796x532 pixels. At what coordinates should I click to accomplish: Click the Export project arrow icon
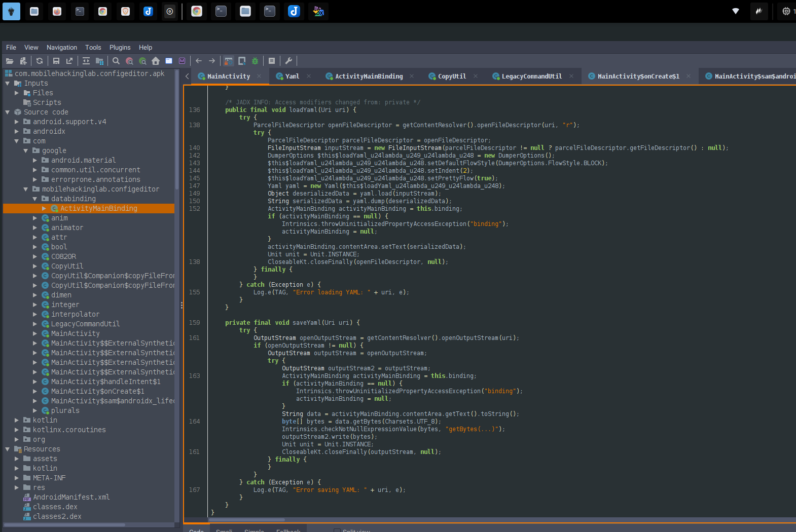(x=69, y=61)
